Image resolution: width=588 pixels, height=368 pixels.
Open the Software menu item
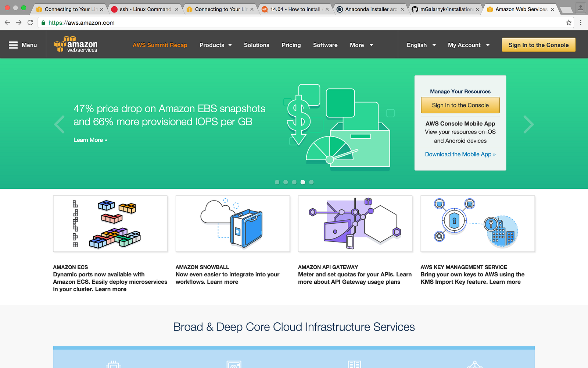325,45
